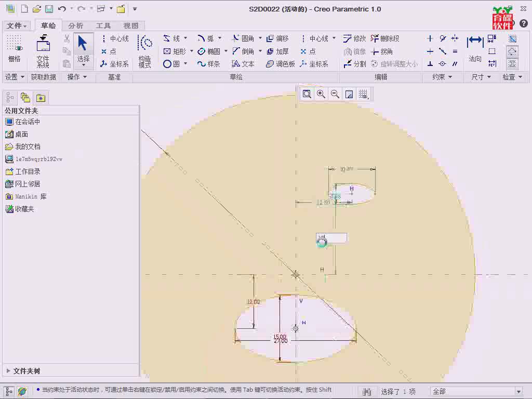Image resolution: width=532 pixels, height=399 pixels.
Task: Apply the perpendicular constraint icon
Action: tap(430, 64)
